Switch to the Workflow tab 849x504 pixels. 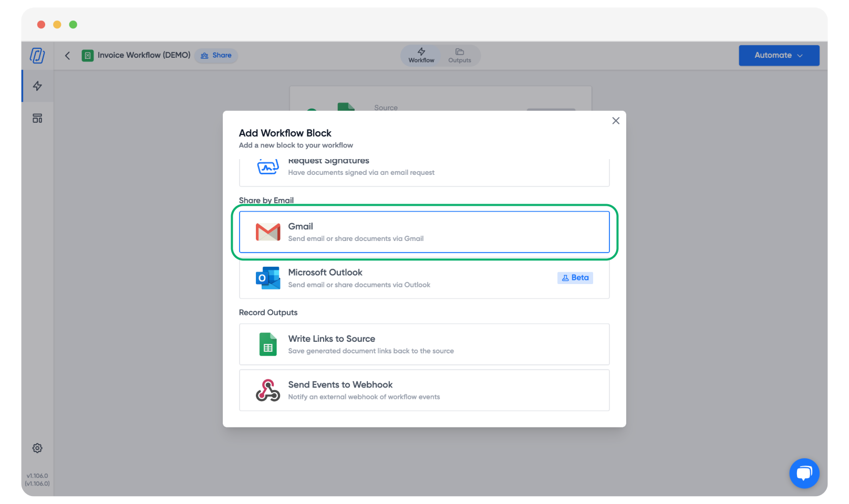coord(421,56)
